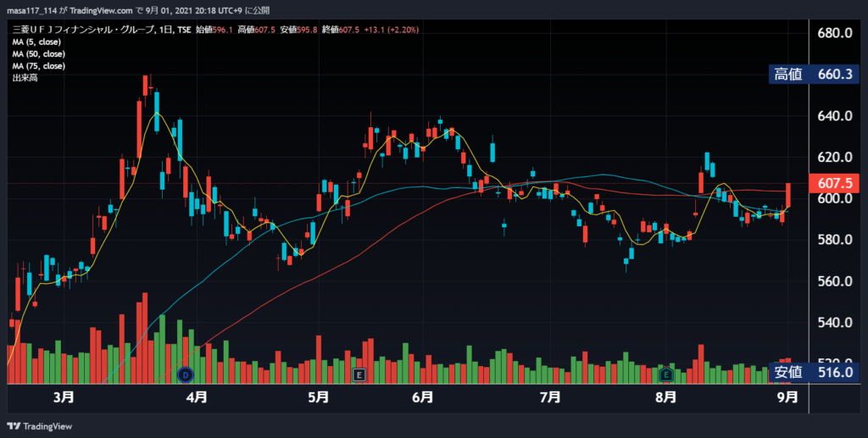Viewport: 868px width, 438px height.
Task: Click the change value +13.1 (+2.20%)
Action: 393,30
